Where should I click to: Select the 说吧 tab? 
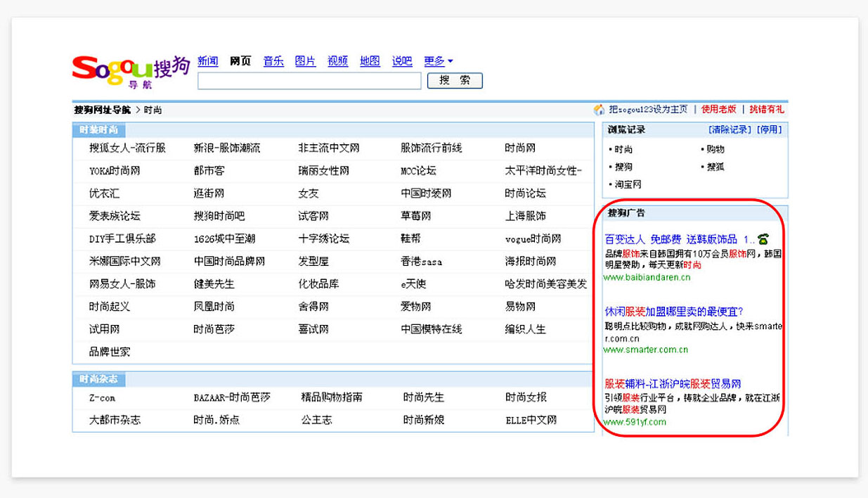point(402,61)
